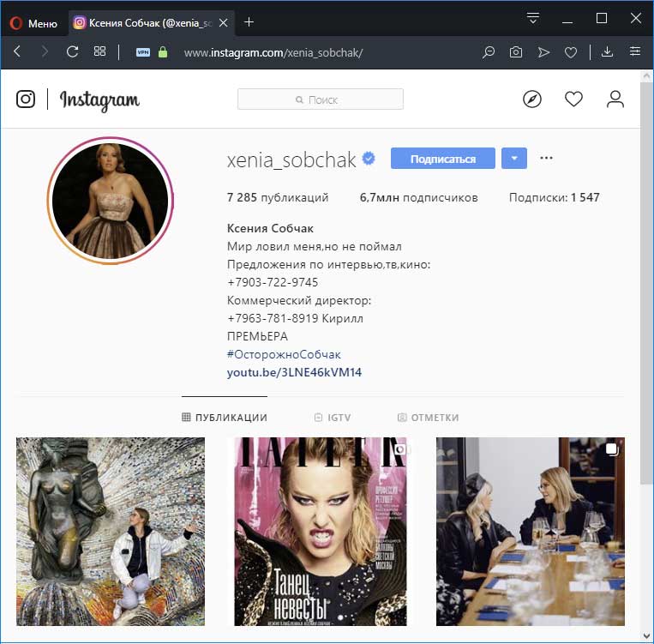Reload the current page
Viewport: 654px width, 644px height.
pyautogui.click(x=72, y=51)
